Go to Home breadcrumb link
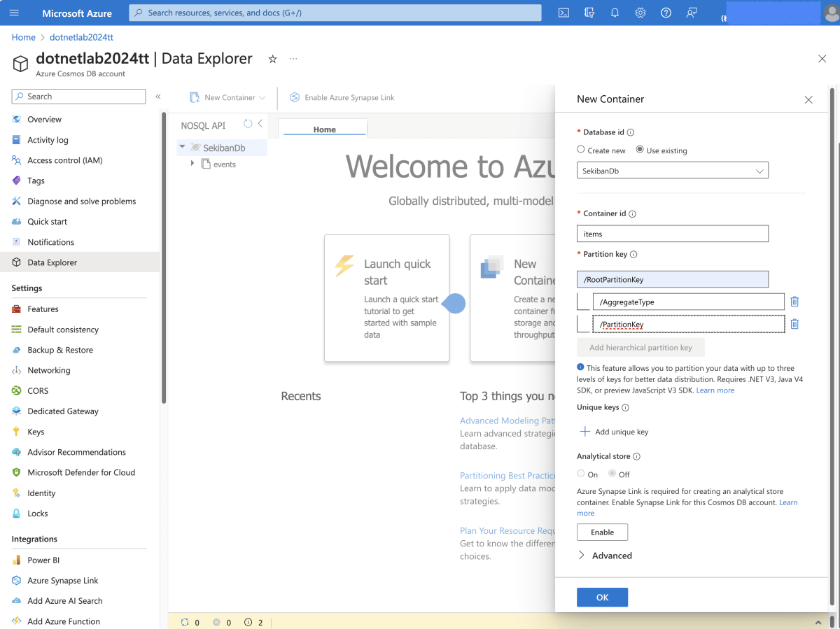This screenshot has height=629, width=840. click(x=24, y=37)
